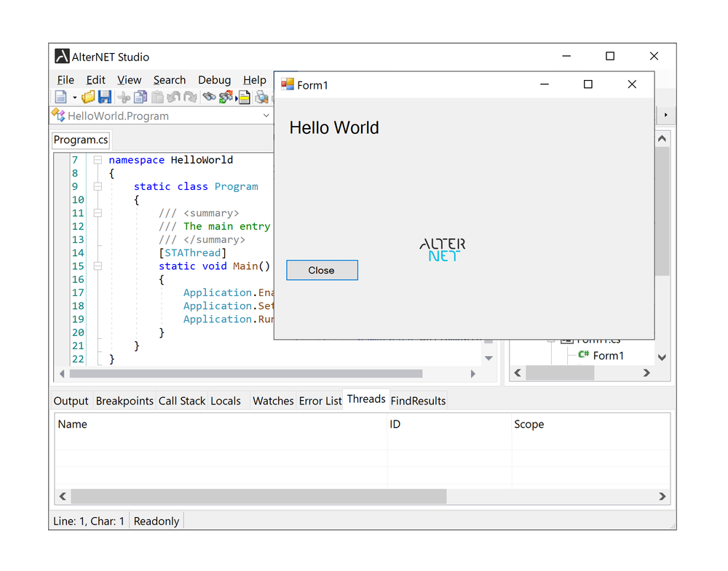Click the Program.cs document tab
Viewport: 728px width, 571px height.
[x=80, y=140]
